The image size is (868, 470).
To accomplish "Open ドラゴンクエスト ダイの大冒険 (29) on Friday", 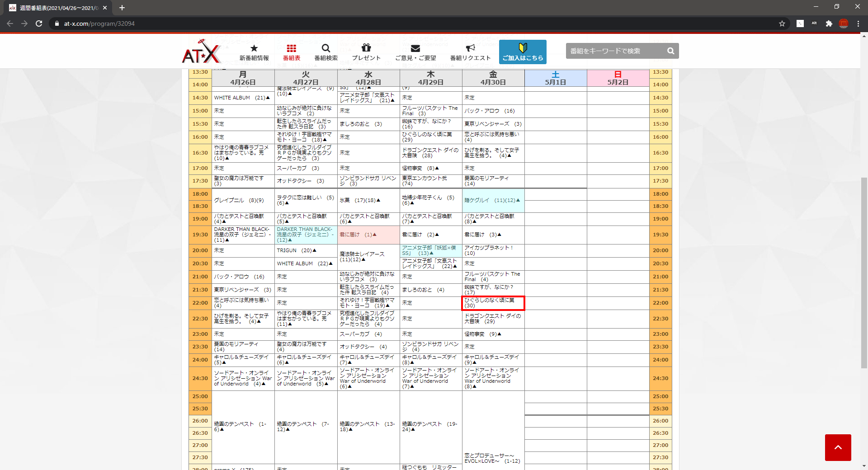I will pyautogui.click(x=493, y=319).
